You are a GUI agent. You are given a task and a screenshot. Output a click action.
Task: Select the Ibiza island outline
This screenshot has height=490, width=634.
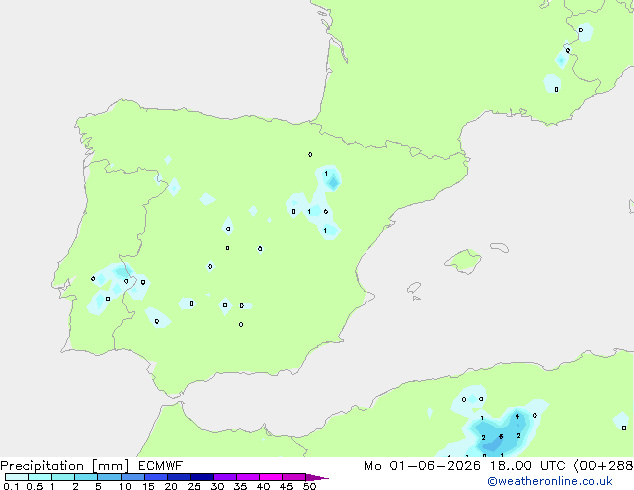coord(414,288)
